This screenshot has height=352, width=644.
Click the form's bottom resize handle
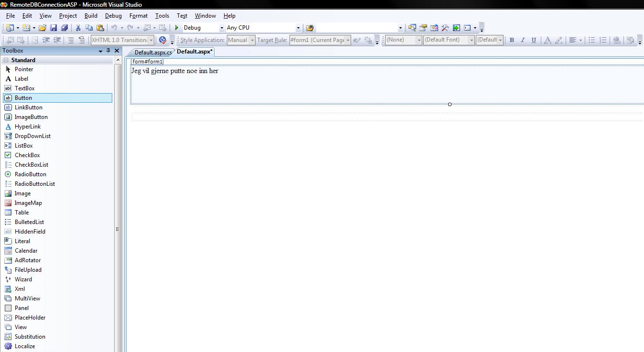[x=450, y=104]
